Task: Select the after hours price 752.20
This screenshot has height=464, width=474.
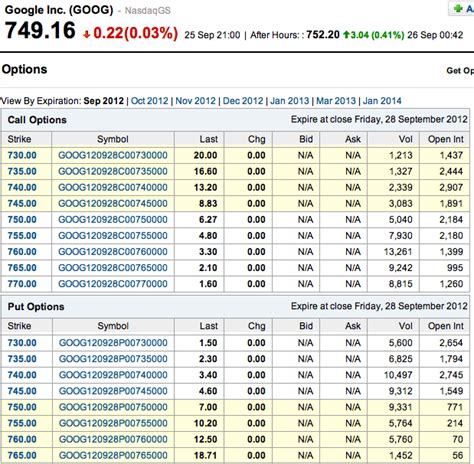Action: coord(323,35)
